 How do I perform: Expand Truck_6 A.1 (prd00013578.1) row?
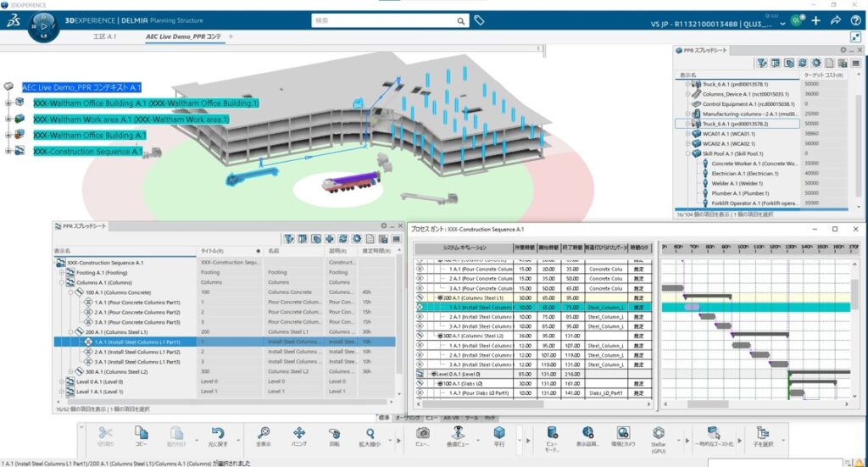click(x=688, y=84)
